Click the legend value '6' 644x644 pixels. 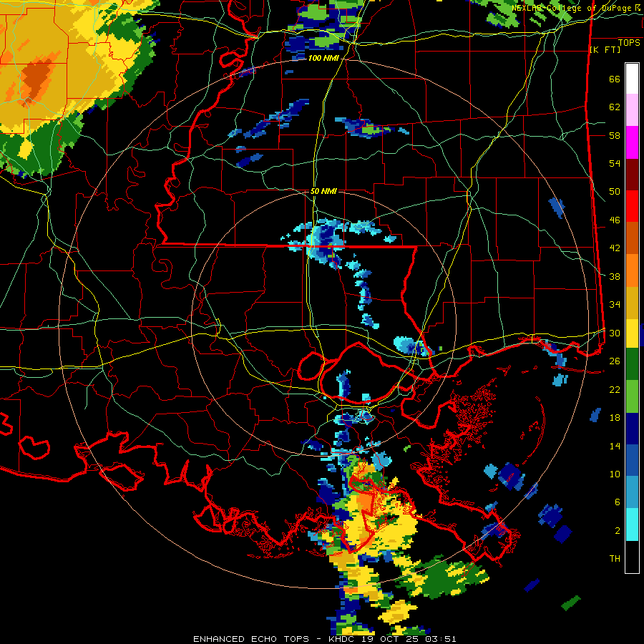[x=618, y=502]
